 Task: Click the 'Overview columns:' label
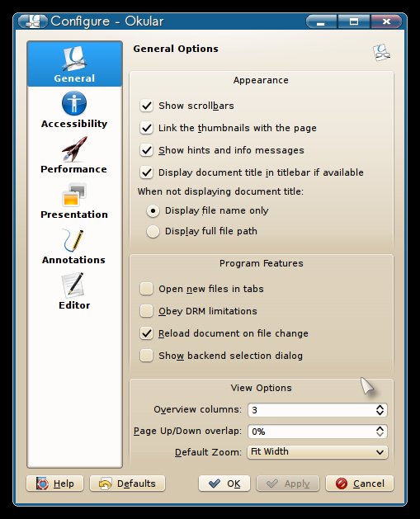[197, 409]
